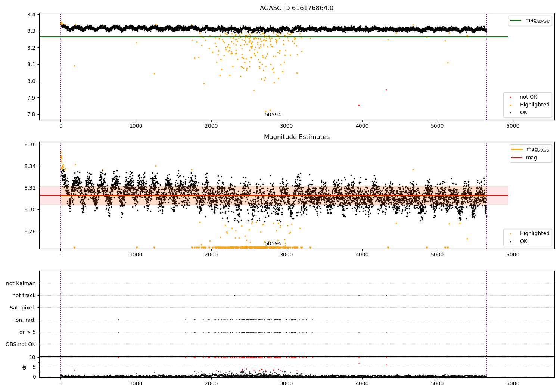Click the "not track" row label

click(x=24, y=295)
